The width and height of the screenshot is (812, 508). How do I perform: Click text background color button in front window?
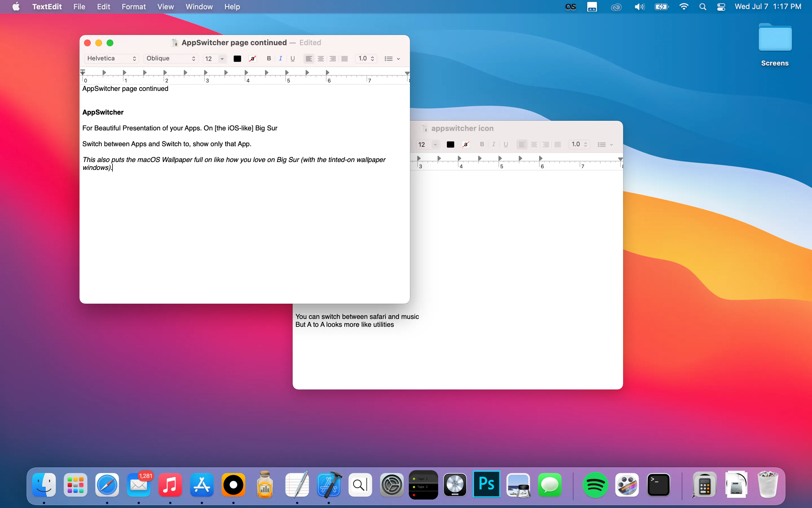coord(253,59)
